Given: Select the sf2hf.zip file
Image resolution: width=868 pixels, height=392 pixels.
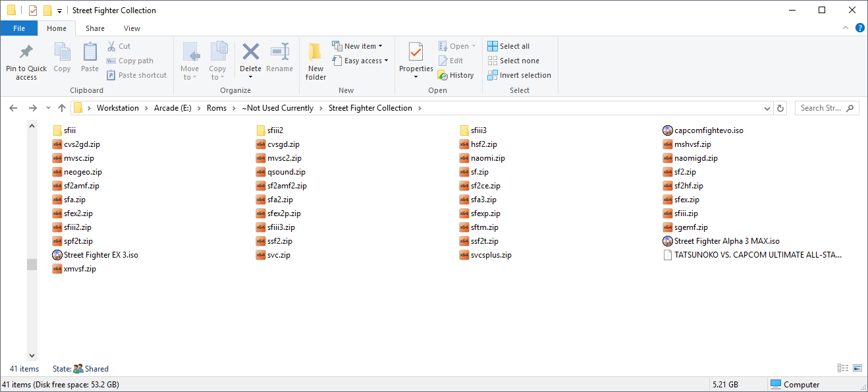Looking at the screenshot, I should [x=683, y=186].
